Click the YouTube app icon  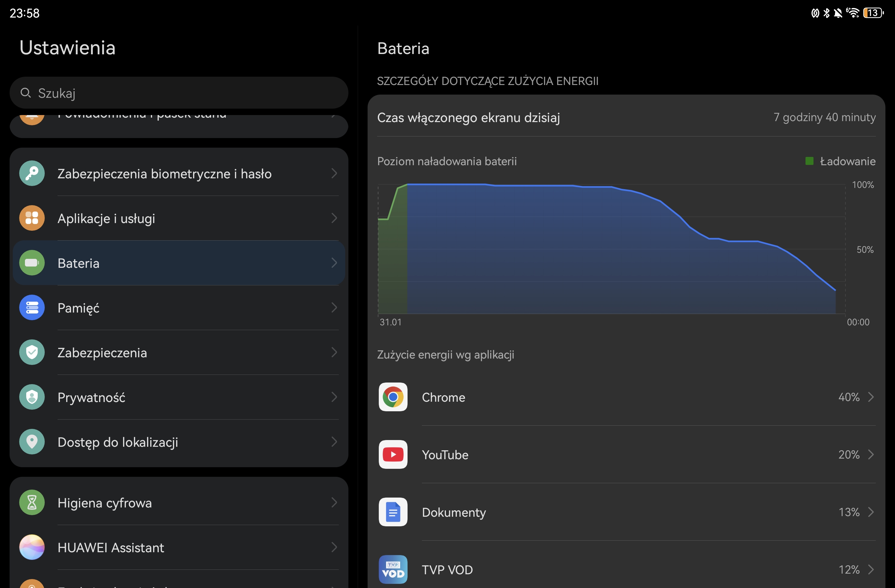coord(393,454)
